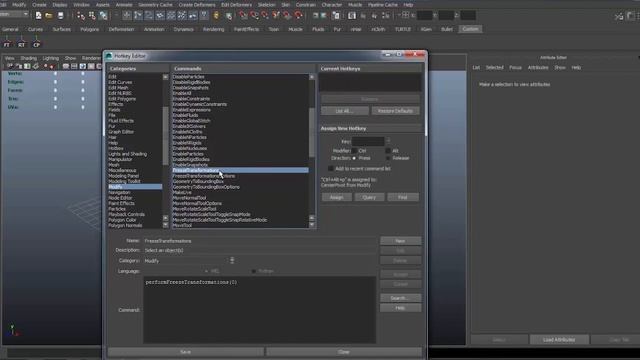Select the MEL language radio button
The height and width of the screenshot is (360, 640).
point(207,271)
